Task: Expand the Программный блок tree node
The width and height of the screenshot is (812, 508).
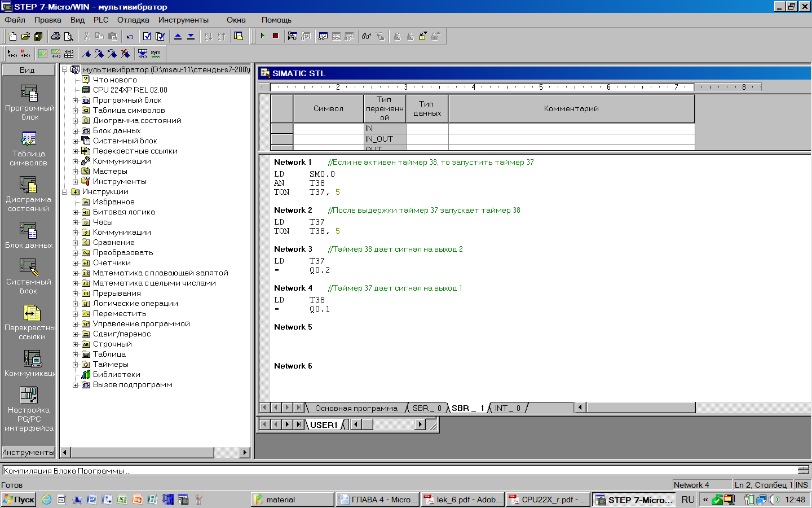Action: pos(75,100)
